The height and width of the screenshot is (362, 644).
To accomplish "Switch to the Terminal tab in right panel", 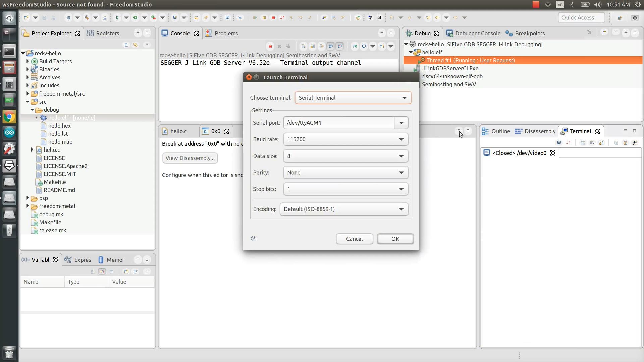I will 580,131.
